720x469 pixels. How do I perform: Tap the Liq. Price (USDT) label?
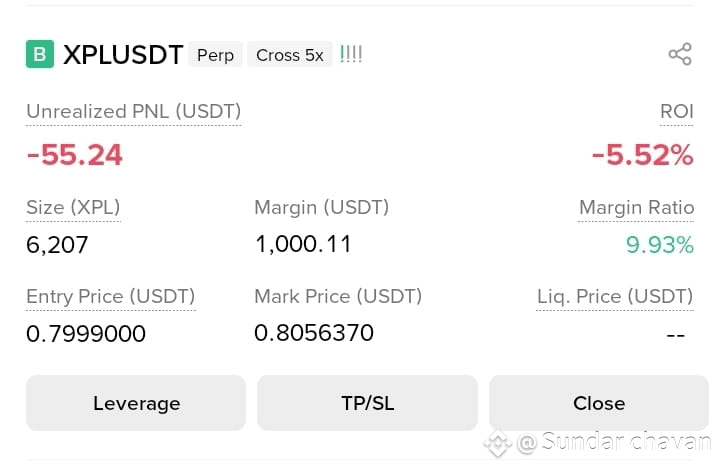pos(615,297)
